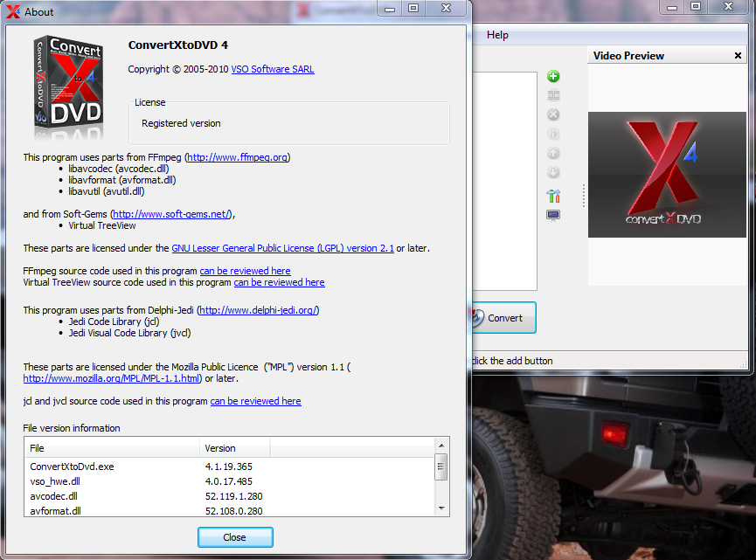Click the Version column header
Image resolution: width=756 pixels, height=560 pixels.
click(x=235, y=448)
